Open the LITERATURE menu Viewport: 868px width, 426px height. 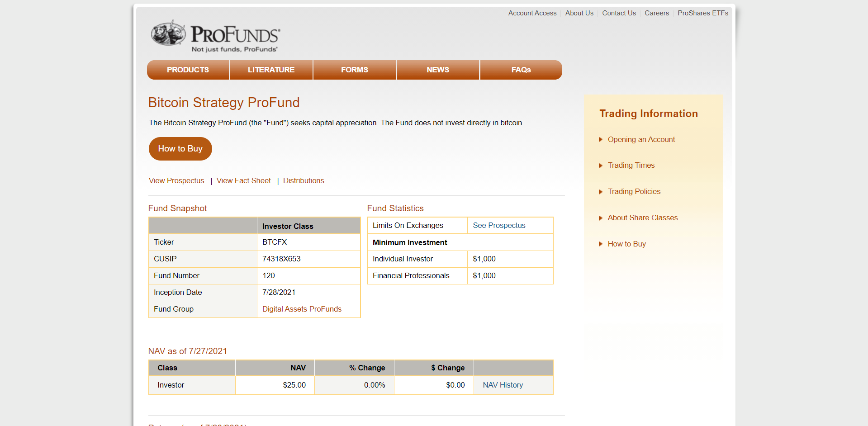pyautogui.click(x=271, y=70)
